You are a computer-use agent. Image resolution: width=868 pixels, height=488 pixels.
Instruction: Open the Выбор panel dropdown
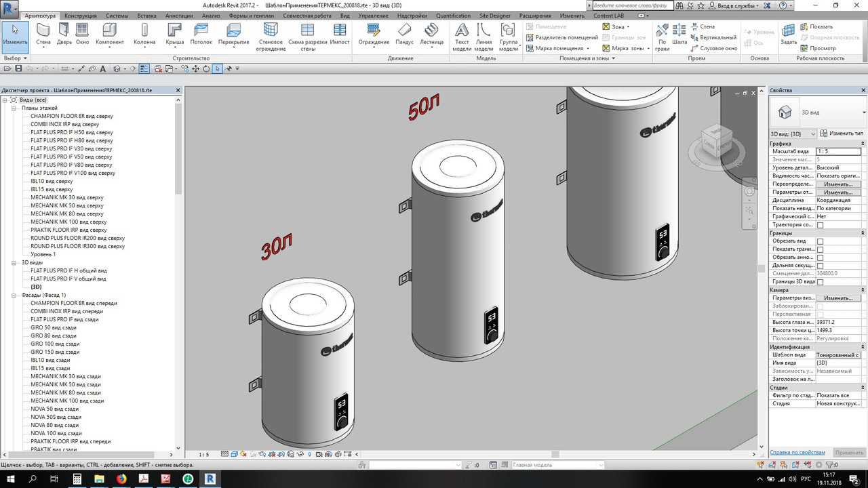pyautogui.click(x=15, y=58)
